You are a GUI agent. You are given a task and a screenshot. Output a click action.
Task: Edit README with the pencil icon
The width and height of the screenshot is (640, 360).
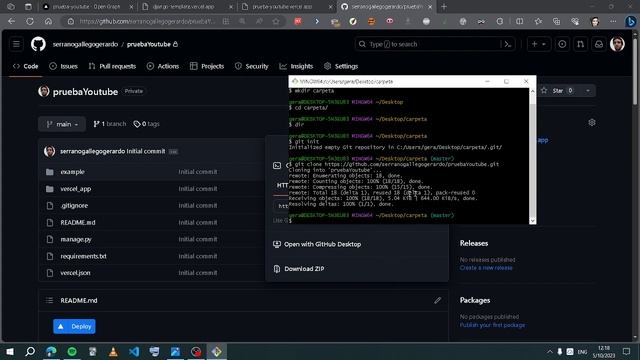coord(438,300)
